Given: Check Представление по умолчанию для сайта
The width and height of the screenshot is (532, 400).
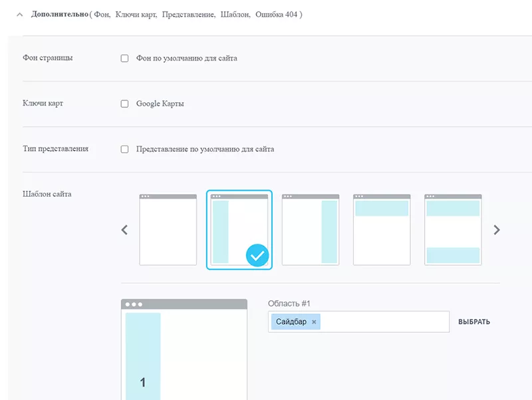Looking at the screenshot, I should coord(124,149).
